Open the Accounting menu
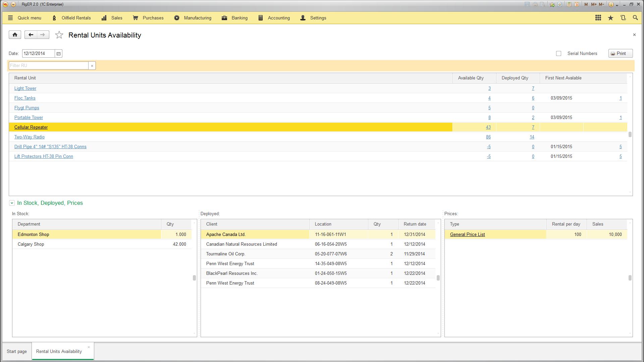 pyautogui.click(x=278, y=18)
